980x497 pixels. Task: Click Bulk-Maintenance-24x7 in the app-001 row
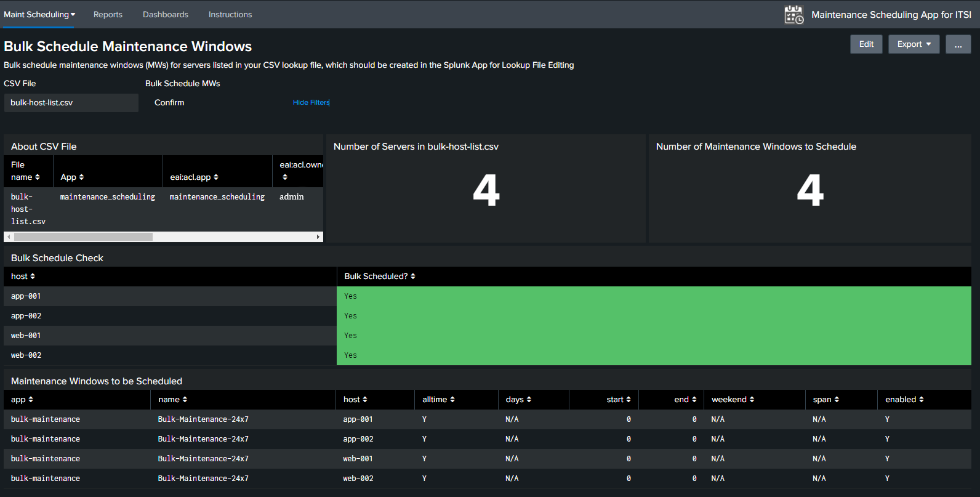(x=203, y=419)
